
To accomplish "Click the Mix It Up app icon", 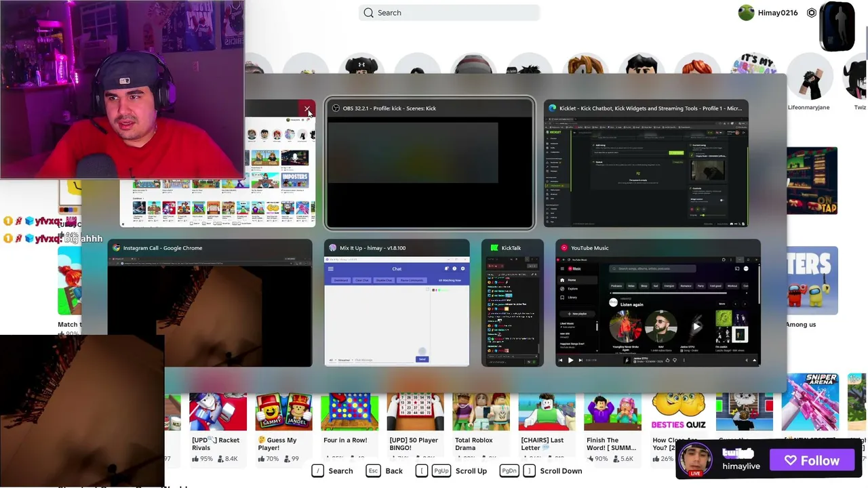I will pyautogui.click(x=332, y=248).
